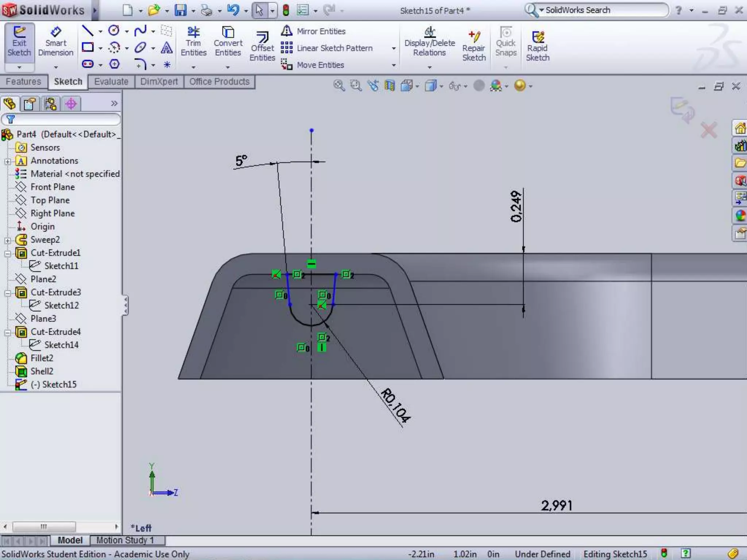747x560 pixels.
Task: Select the Offset Entities tool
Action: coord(262,46)
